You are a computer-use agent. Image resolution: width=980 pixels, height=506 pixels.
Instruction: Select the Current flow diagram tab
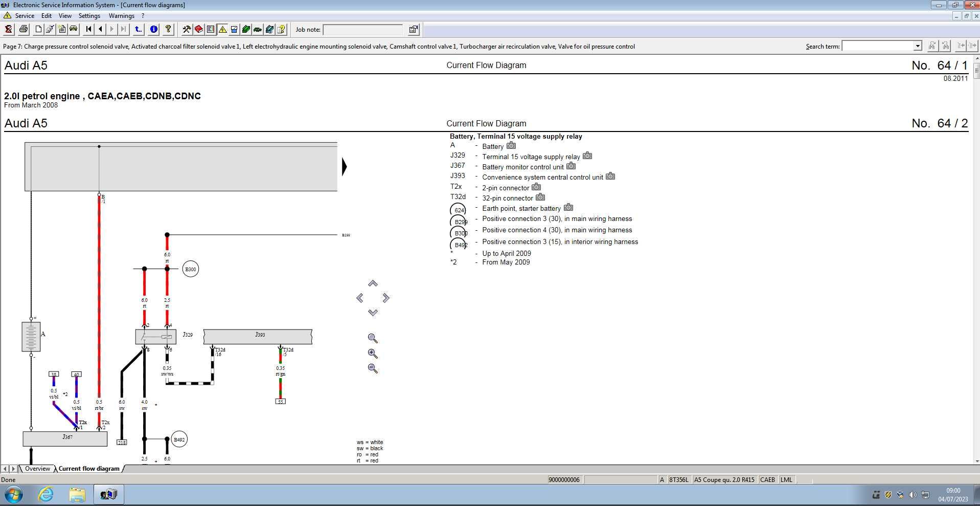[x=89, y=469]
